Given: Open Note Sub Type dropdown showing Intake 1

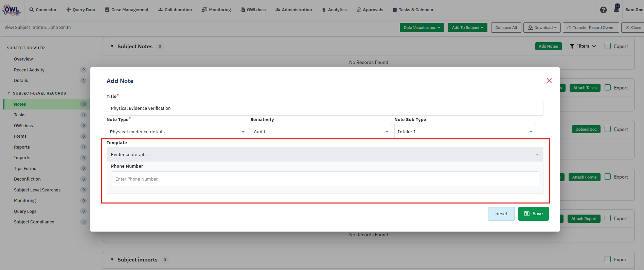Looking at the screenshot, I should click(x=465, y=132).
